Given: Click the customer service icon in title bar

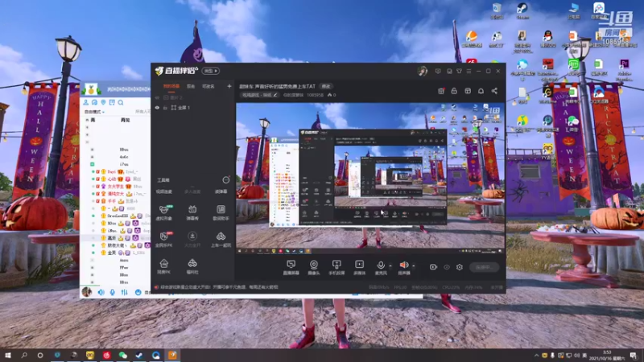Looking at the screenshot, I should coord(449,71).
